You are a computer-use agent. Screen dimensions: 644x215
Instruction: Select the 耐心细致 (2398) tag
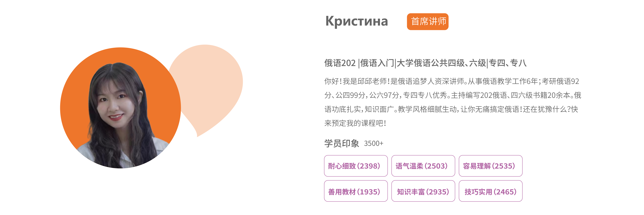coord(356,166)
